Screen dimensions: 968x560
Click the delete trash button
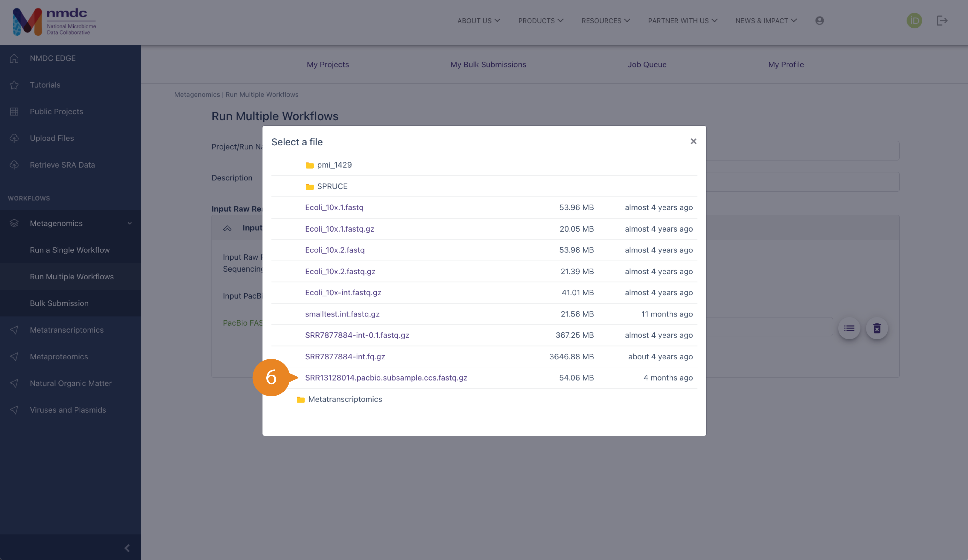(877, 328)
